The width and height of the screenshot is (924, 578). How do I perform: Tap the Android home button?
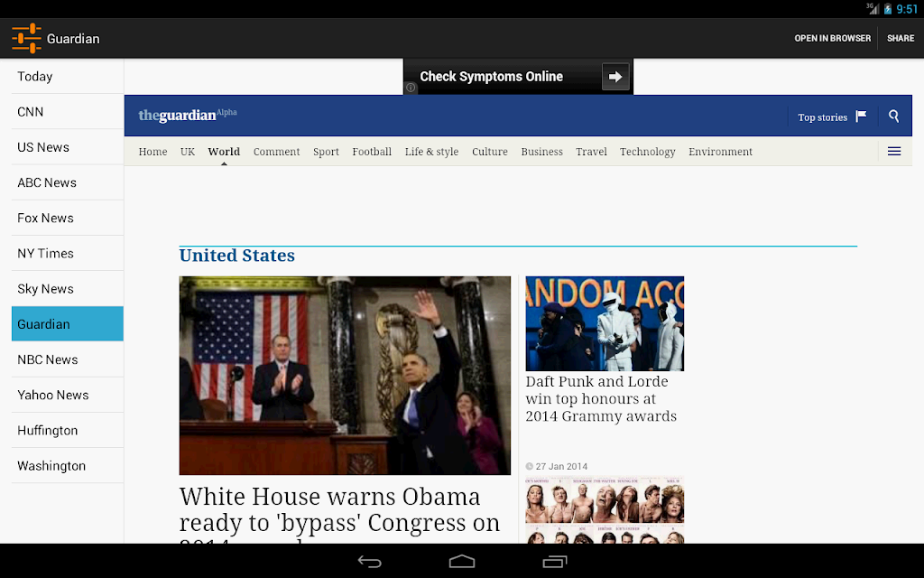pyautogui.click(x=462, y=562)
